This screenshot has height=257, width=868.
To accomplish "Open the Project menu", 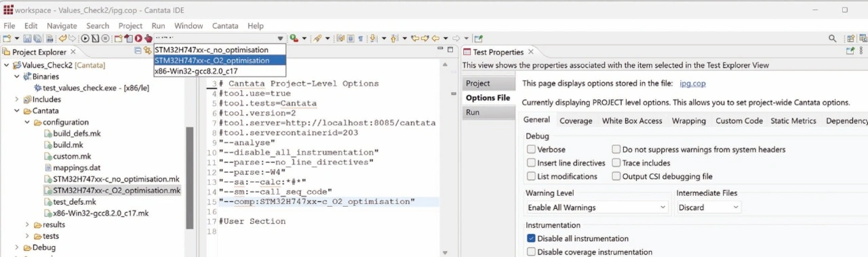I will [x=131, y=26].
